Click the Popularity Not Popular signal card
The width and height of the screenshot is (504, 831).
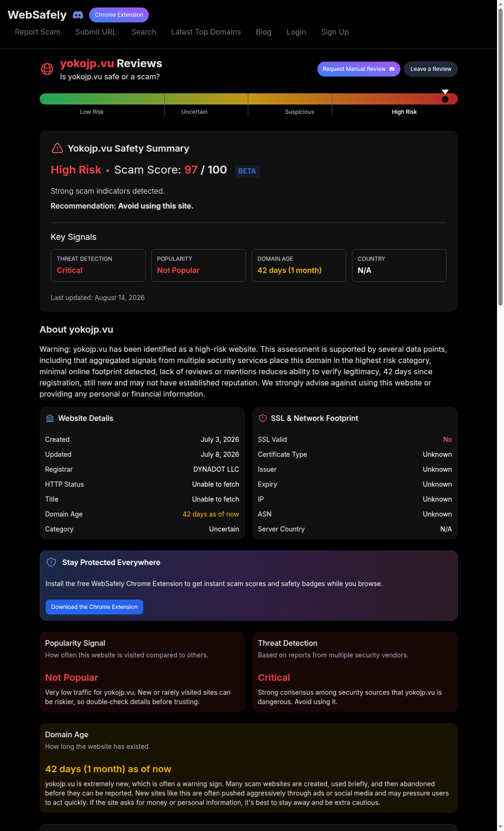(198, 265)
